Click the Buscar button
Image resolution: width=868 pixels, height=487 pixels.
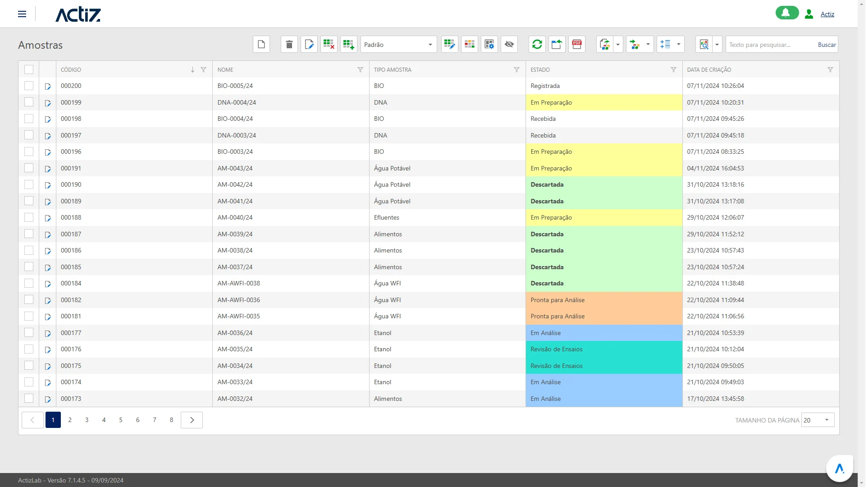(x=827, y=45)
